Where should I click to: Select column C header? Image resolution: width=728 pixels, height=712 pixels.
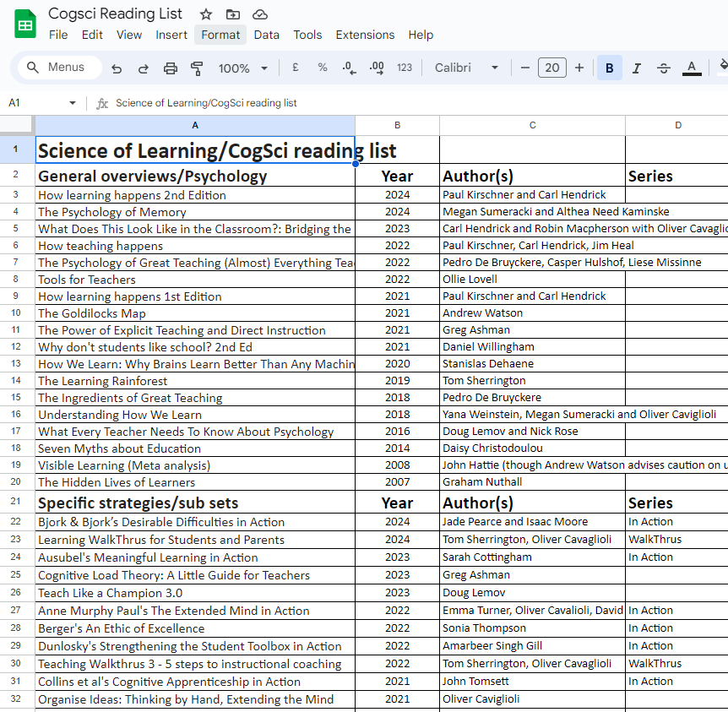533,125
